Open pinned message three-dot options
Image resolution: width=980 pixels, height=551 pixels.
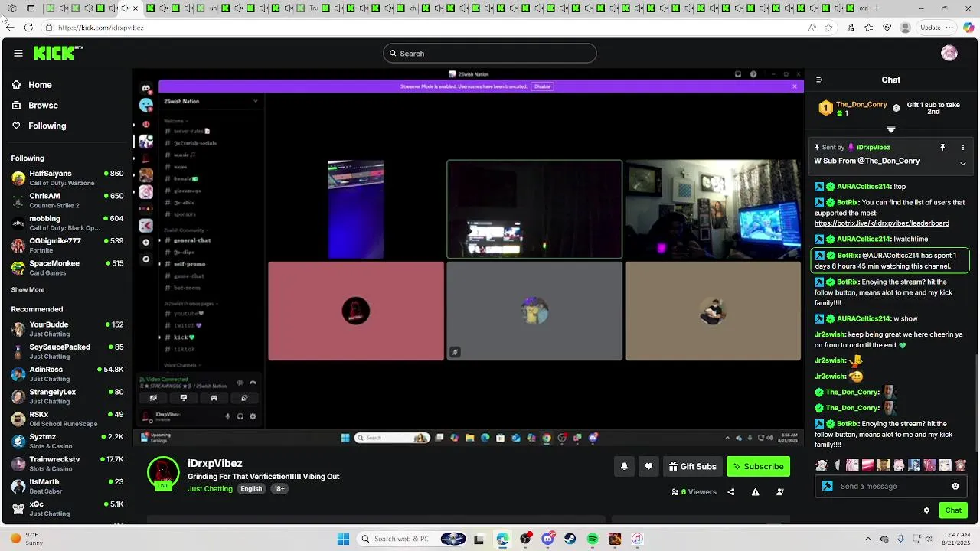[963, 147]
